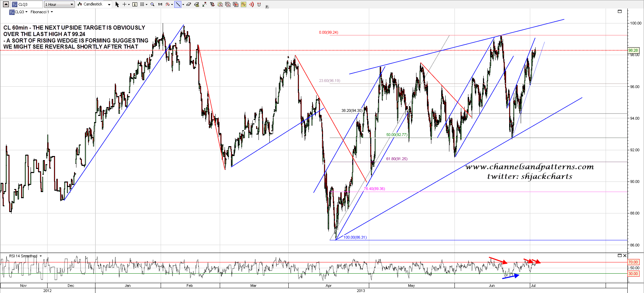Select the arrow pointer tool

117,4
